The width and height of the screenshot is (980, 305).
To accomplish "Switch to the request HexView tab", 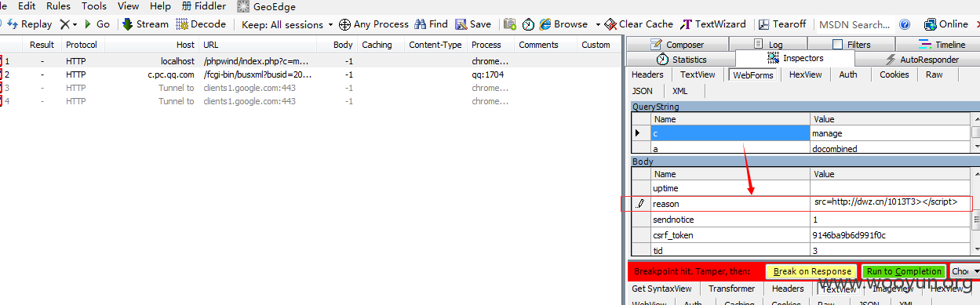I will [806, 74].
